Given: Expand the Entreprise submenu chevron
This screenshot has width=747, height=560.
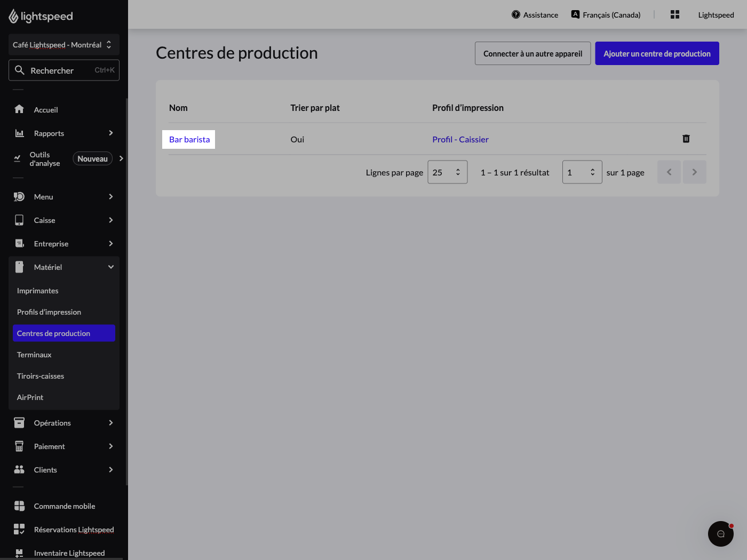Looking at the screenshot, I should (x=111, y=243).
